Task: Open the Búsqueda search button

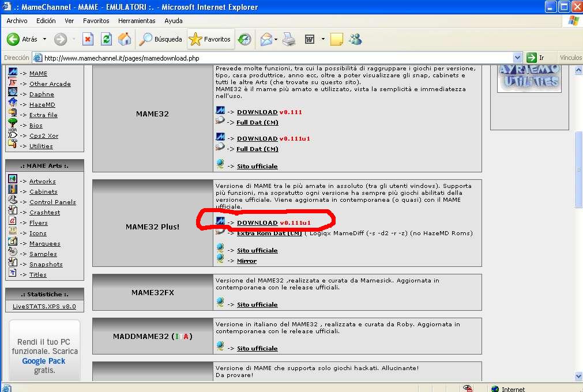Action: [160, 39]
